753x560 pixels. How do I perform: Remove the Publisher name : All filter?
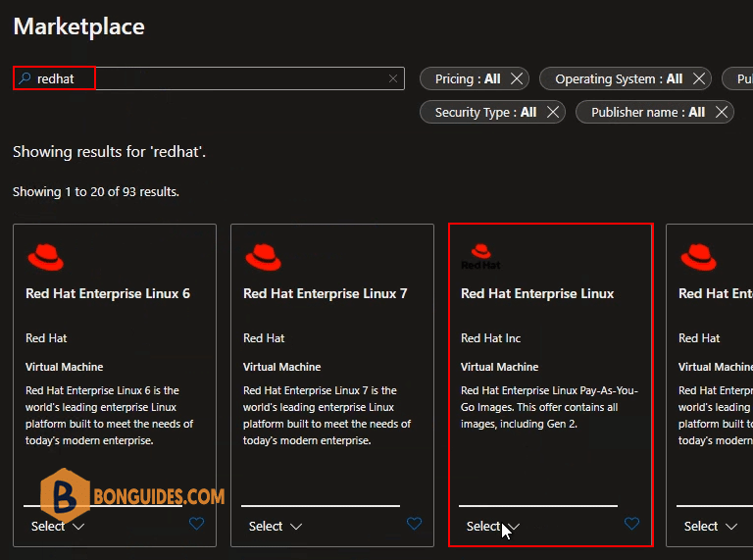point(722,112)
